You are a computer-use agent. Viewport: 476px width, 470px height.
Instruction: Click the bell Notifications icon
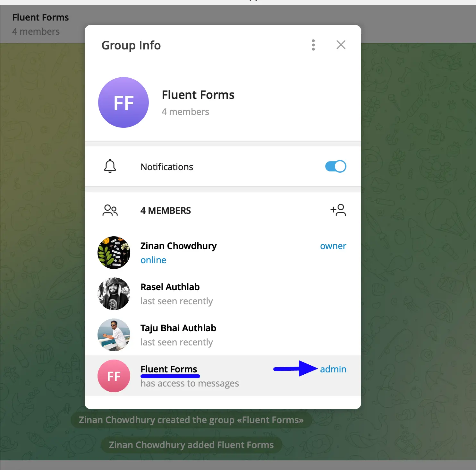tap(110, 166)
